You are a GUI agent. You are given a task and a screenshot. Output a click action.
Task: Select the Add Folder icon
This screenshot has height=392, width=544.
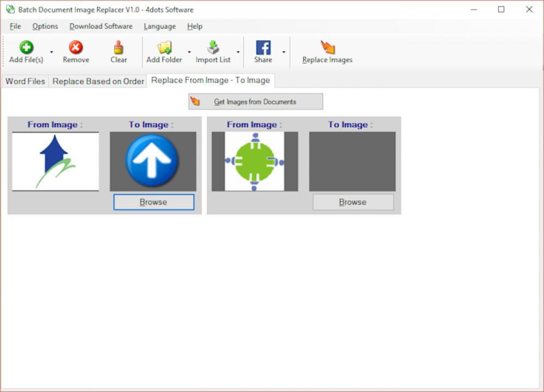(164, 48)
